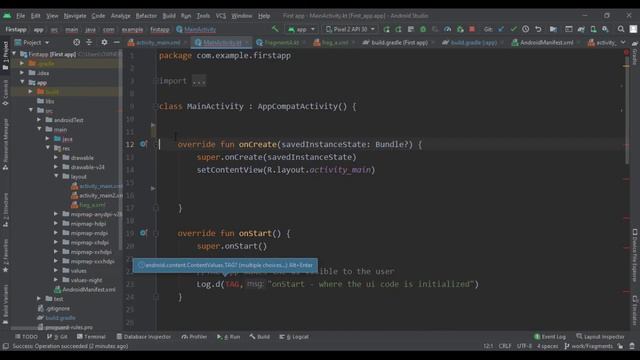Toggle the Device File Explorer side button
The width and height of the screenshot is (640, 360).
(x=635, y=256)
